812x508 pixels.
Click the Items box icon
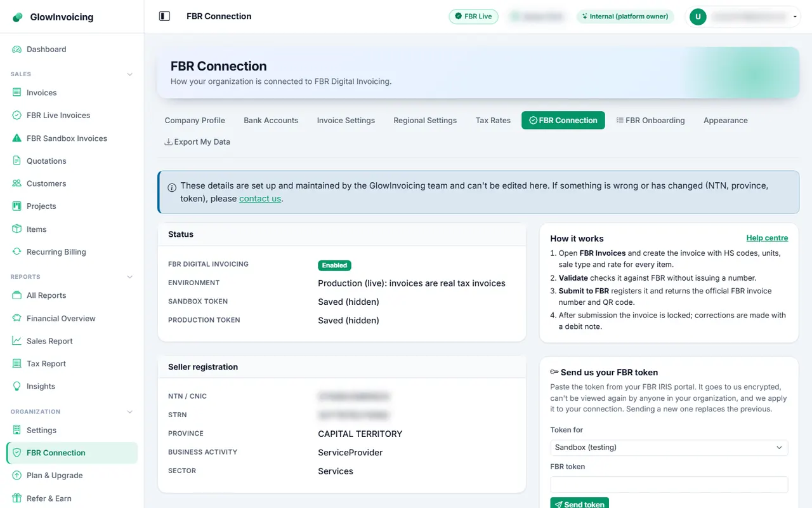[x=17, y=229]
